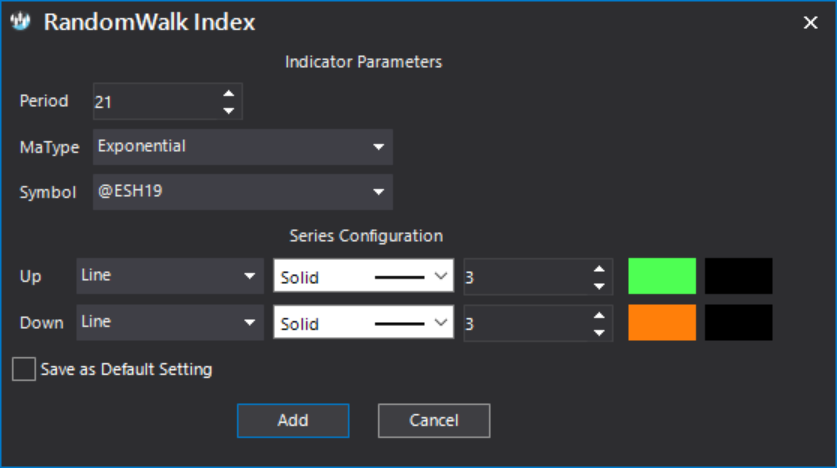This screenshot has width=837, height=468.
Task: Increment Up series line width
Action: pyautogui.click(x=599, y=269)
